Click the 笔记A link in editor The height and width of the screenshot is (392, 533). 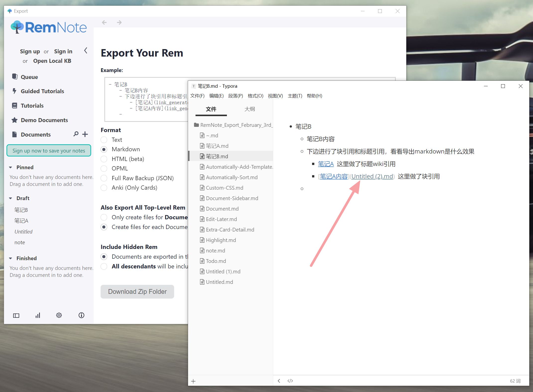click(x=326, y=164)
